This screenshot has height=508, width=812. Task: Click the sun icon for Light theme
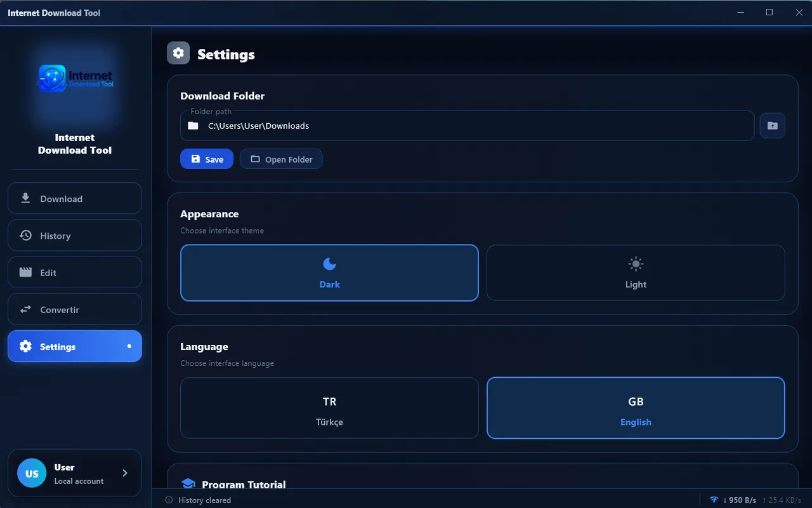pyautogui.click(x=636, y=264)
